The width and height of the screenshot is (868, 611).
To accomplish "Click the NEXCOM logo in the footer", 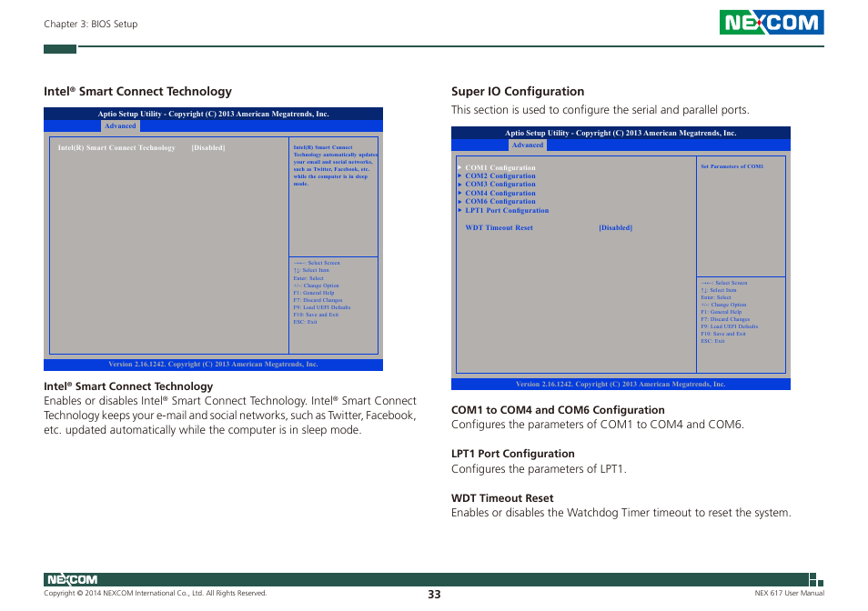I will tap(72, 579).
